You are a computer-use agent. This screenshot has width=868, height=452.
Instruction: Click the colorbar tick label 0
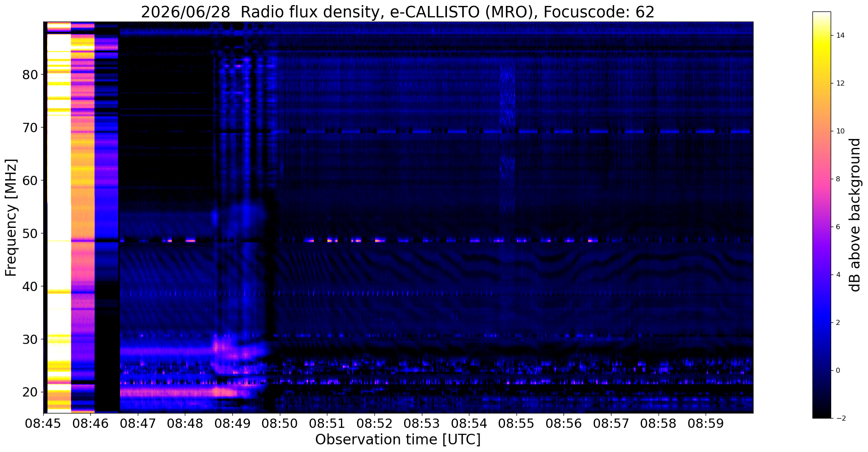[837, 371]
